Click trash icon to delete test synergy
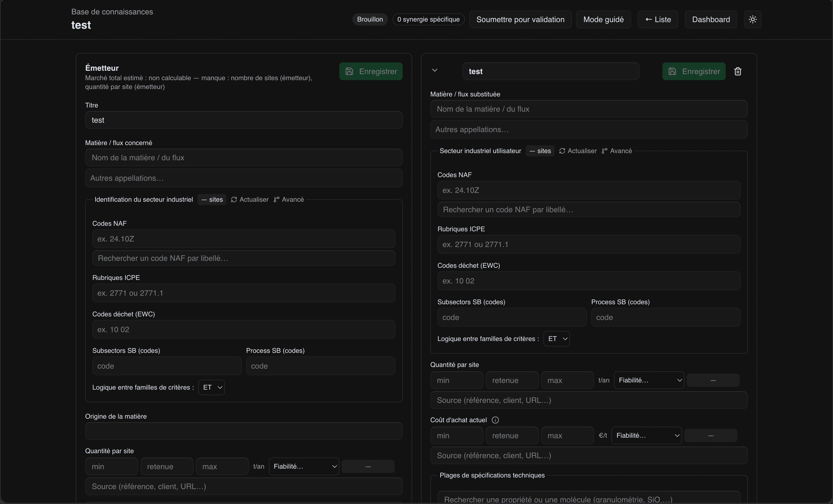 738,71
